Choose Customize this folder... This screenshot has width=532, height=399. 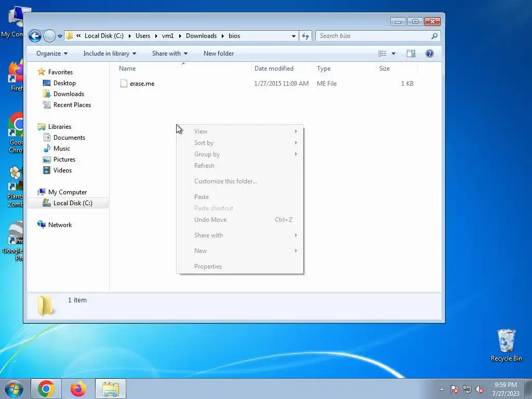tap(240, 181)
